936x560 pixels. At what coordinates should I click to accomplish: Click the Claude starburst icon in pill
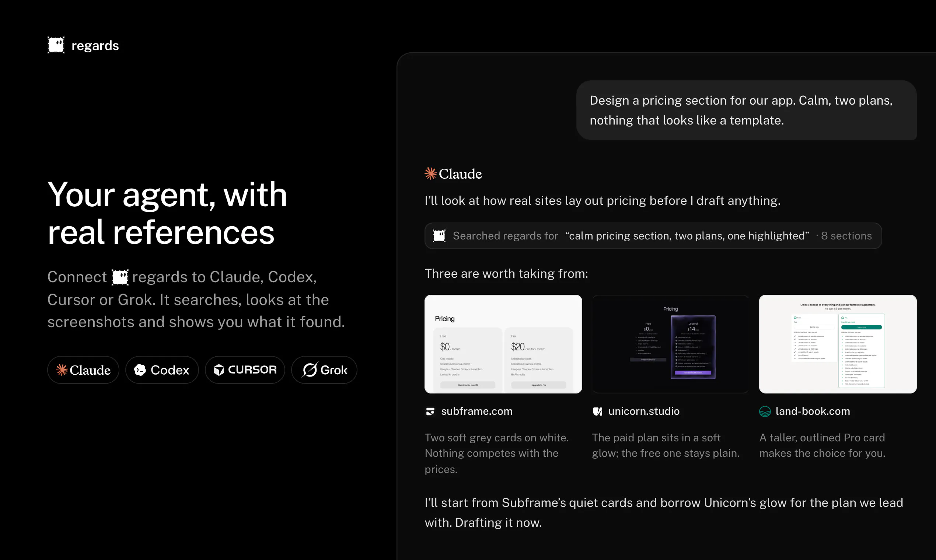(62, 370)
